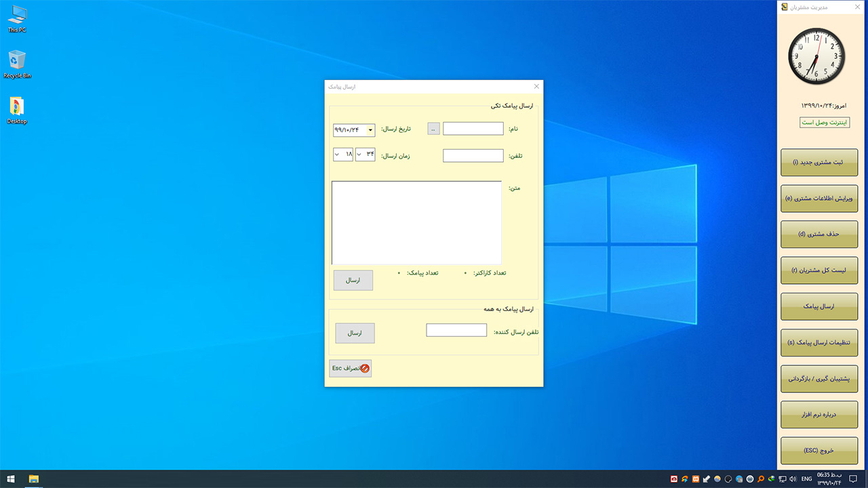
Task: Click the dark round tray icon
Action: [728, 479]
